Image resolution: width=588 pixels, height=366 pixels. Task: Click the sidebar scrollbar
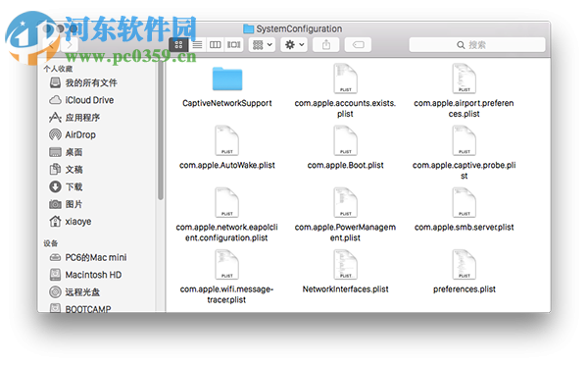tap(161, 131)
